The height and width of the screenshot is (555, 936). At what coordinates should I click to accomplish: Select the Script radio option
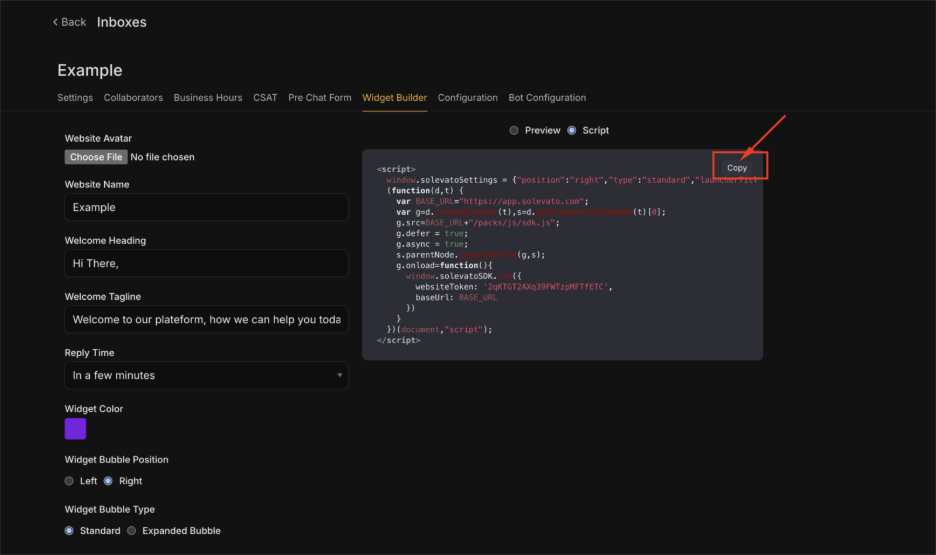(x=572, y=130)
